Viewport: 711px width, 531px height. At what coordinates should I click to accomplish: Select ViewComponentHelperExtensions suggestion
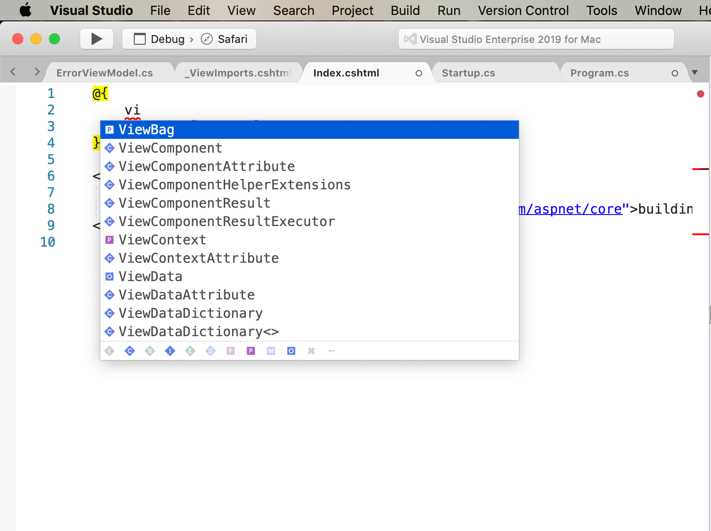tap(309, 185)
